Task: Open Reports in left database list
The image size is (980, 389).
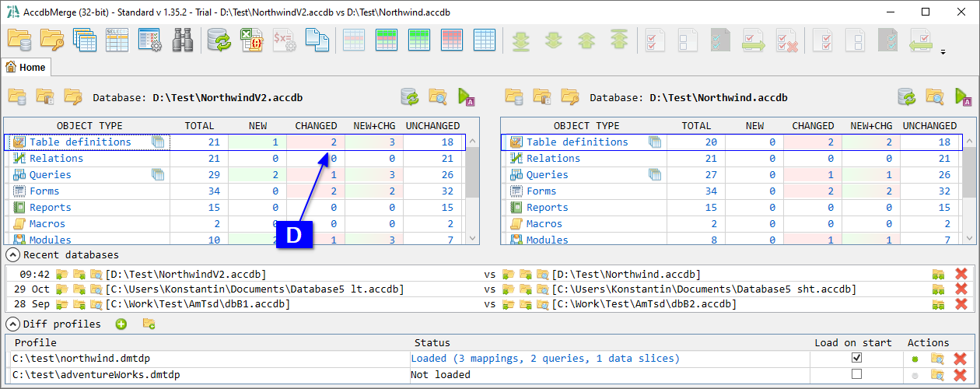Action: click(x=50, y=207)
